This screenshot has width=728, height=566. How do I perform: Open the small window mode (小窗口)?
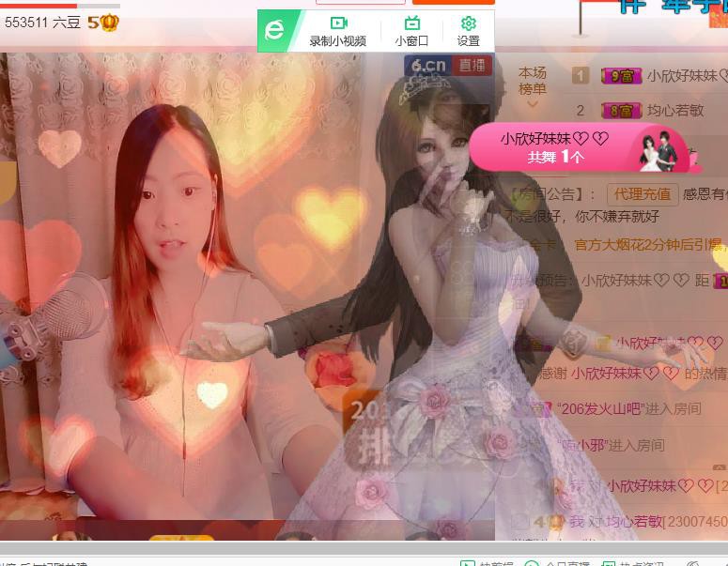[411, 31]
